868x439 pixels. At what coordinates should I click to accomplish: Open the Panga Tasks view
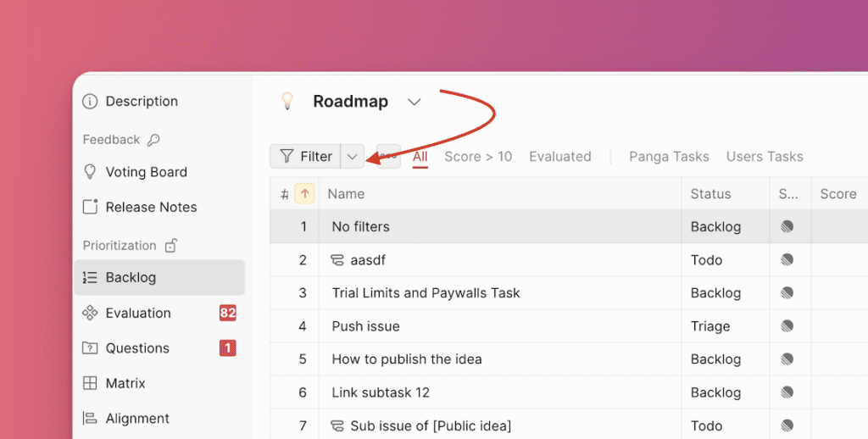pyautogui.click(x=669, y=157)
